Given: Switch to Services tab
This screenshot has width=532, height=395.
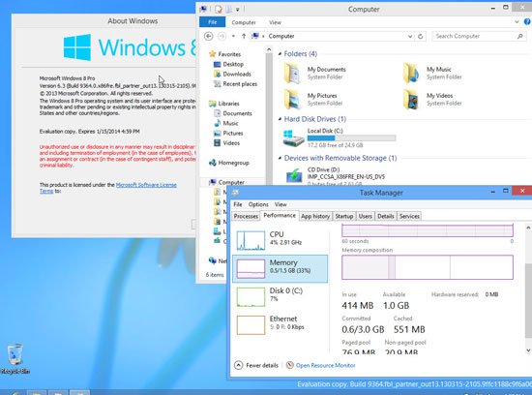Looking at the screenshot, I should [409, 216].
